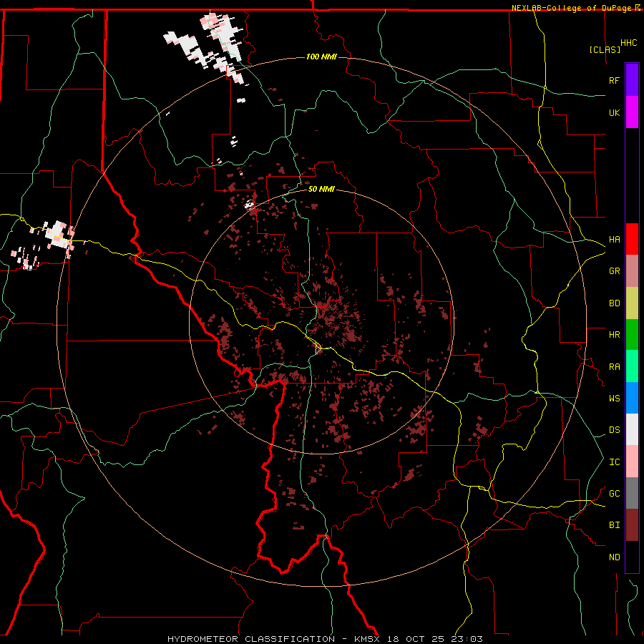
Task: Click the 100 NMI range ring label
Action: coord(321,57)
